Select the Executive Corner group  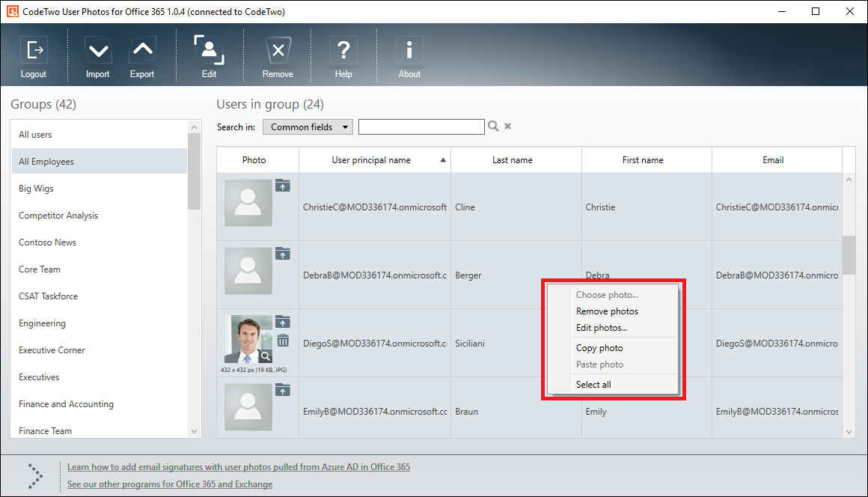(x=100, y=350)
